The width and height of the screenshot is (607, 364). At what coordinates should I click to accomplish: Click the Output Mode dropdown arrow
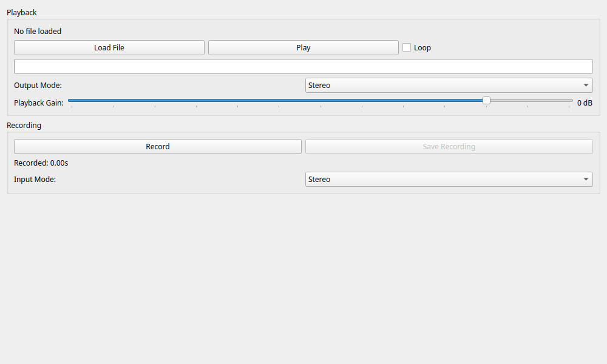(x=586, y=86)
